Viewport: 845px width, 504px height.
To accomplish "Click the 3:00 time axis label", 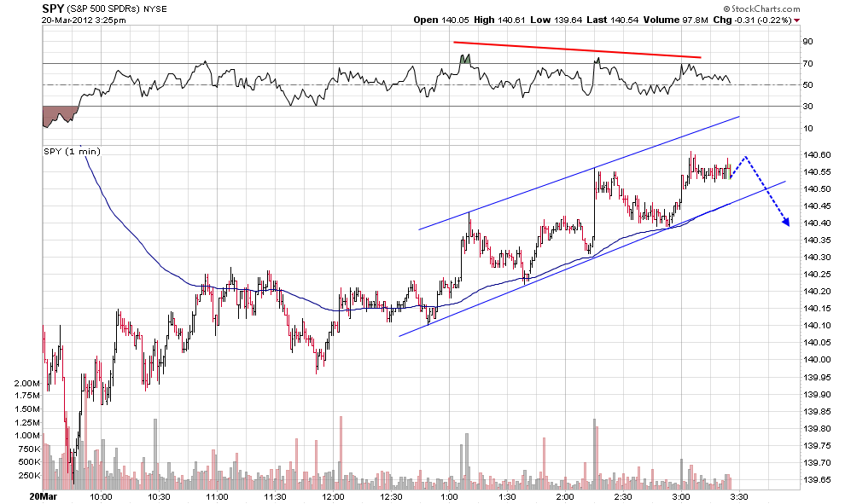I will pos(681,496).
